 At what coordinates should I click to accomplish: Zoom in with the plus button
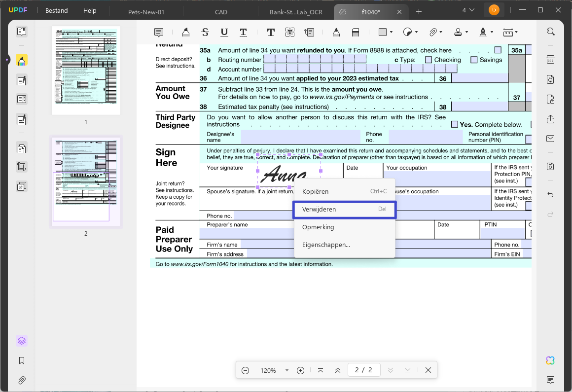(301, 370)
